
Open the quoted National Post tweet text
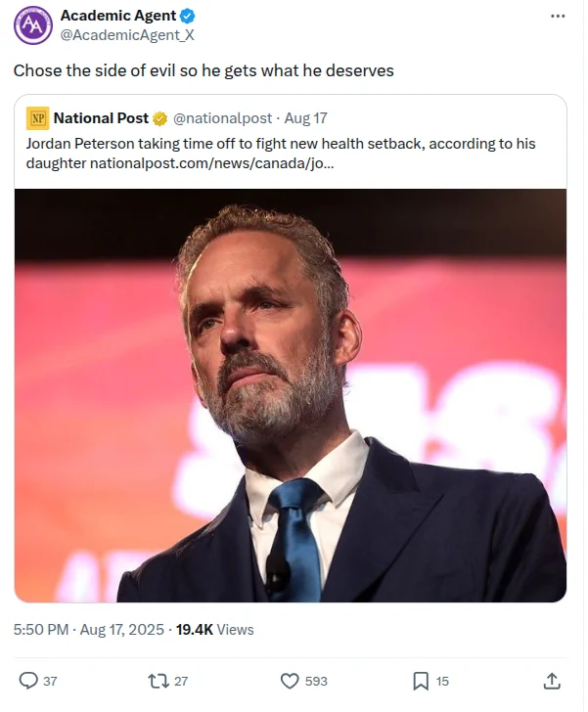click(281, 153)
